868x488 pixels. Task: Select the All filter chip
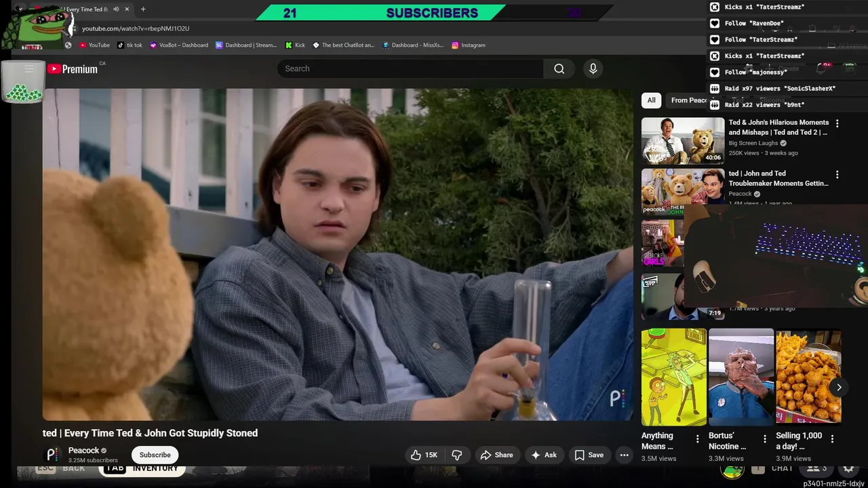(x=651, y=100)
